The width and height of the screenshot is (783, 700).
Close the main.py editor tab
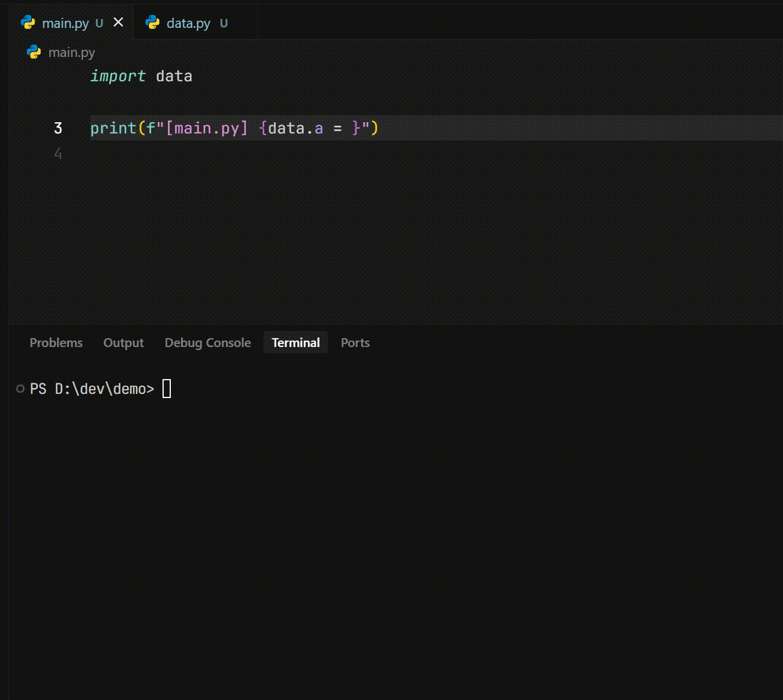[118, 22]
